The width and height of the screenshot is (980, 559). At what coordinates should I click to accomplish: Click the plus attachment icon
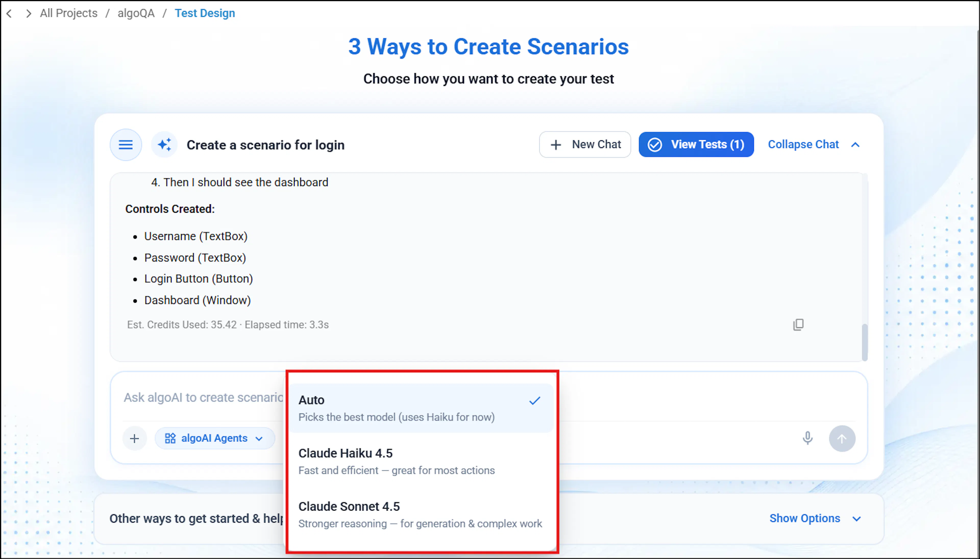click(x=134, y=438)
